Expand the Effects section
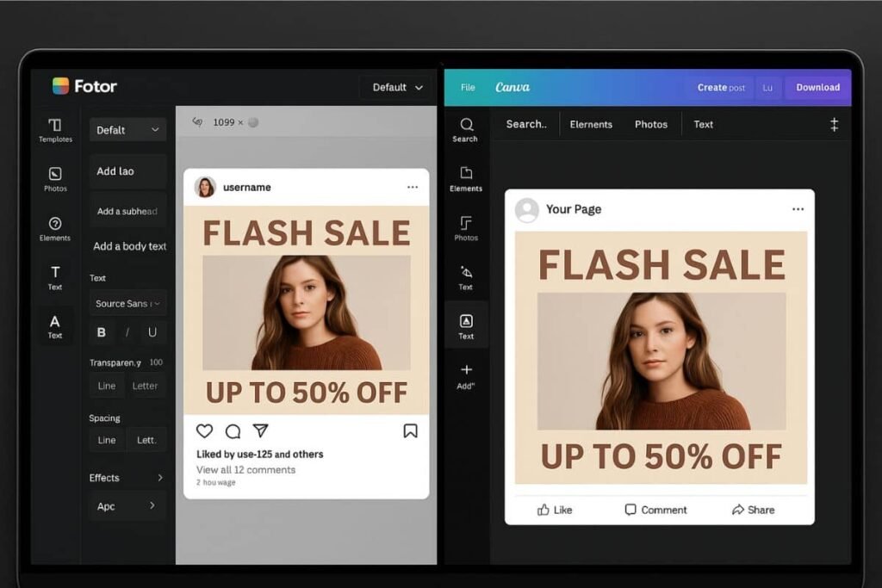 [x=127, y=478]
